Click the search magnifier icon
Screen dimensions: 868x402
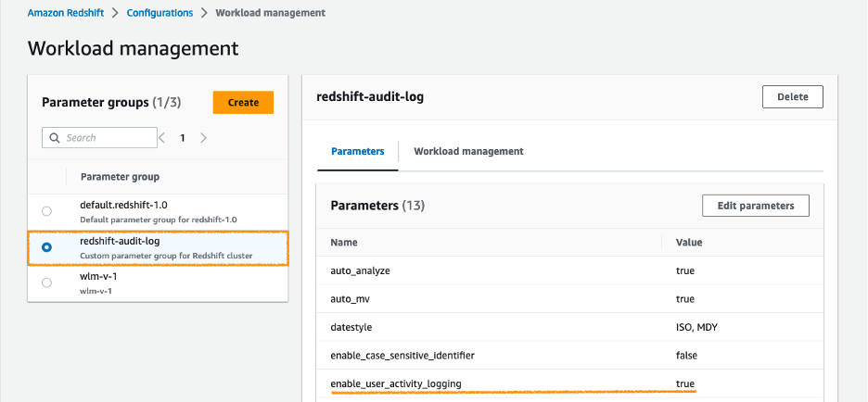[54, 138]
